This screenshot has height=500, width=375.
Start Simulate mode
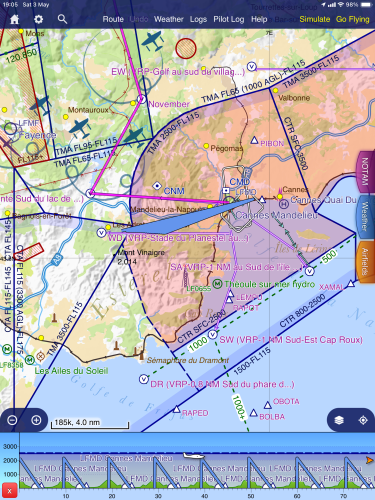pos(315,19)
